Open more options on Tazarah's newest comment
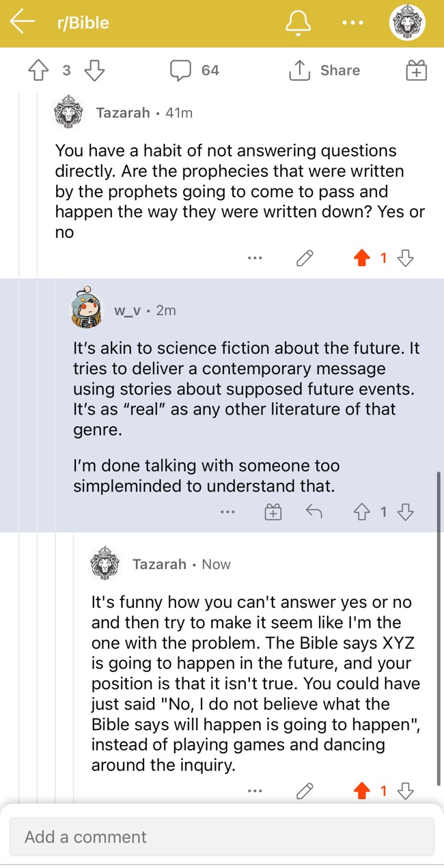 tap(255, 791)
